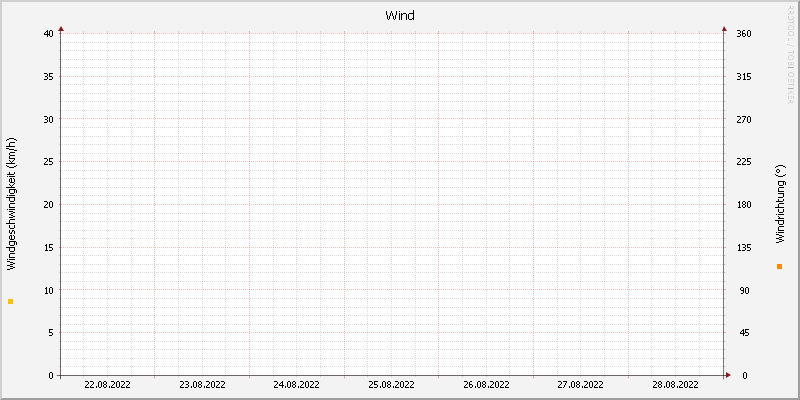Select the date label 23.08.2022
The width and height of the screenshot is (800, 400).
coord(202,385)
